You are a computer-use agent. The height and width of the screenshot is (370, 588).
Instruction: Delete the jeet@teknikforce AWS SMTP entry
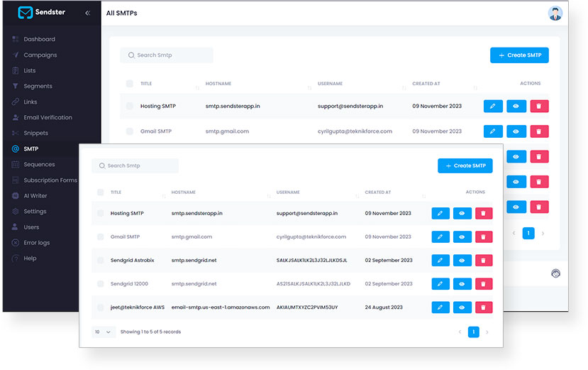tap(483, 308)
